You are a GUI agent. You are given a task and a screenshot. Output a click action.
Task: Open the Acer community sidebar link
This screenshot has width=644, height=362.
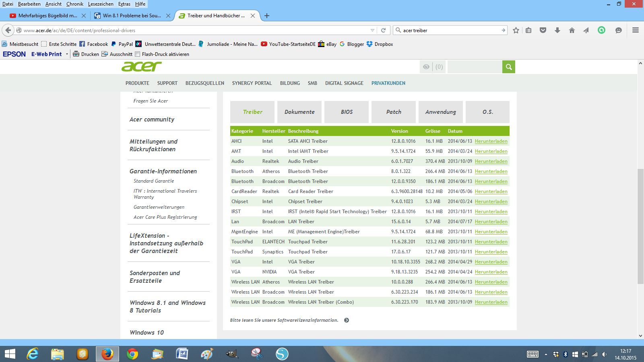click(x=152, y=119)
